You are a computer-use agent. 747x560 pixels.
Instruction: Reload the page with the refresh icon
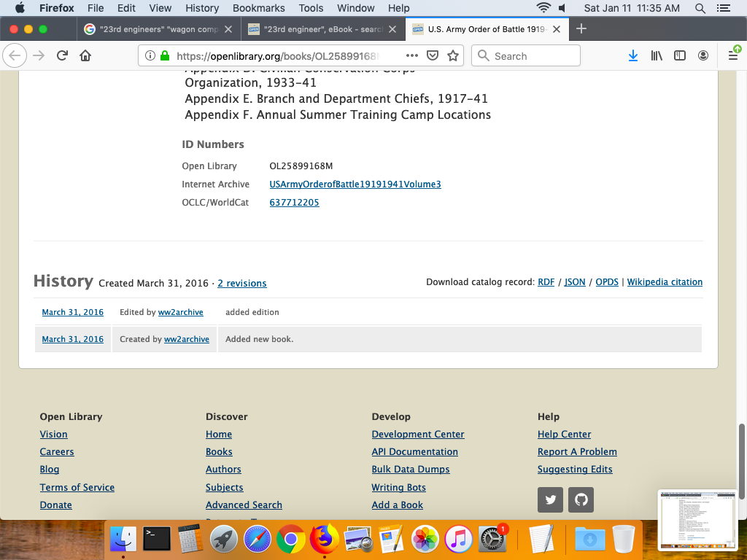[x=63, y=56]
